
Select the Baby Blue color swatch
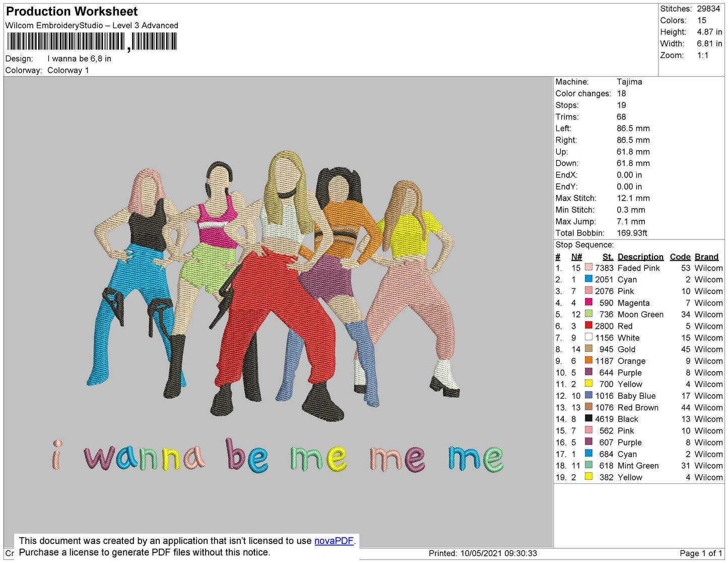tap(588, 395)
